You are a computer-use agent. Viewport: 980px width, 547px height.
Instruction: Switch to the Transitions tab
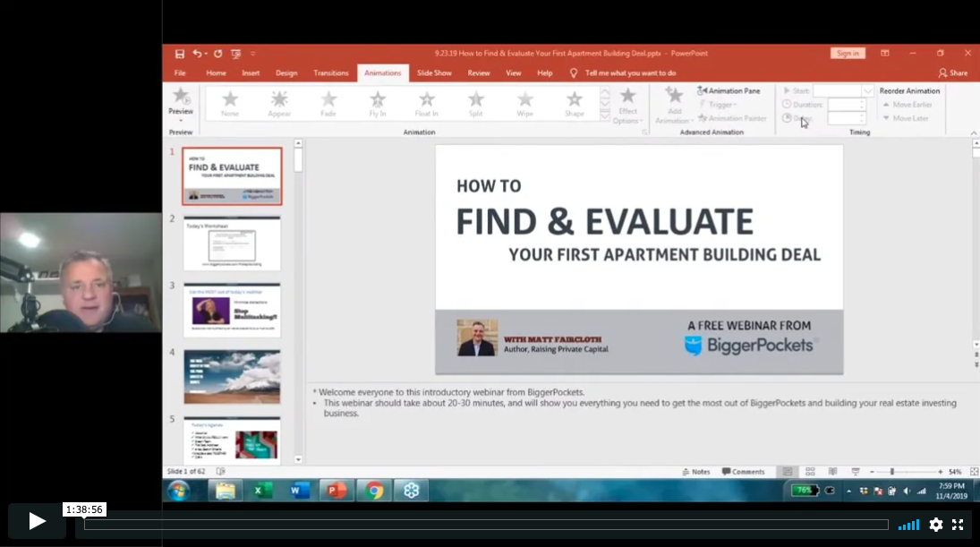[x=330, y=73]
